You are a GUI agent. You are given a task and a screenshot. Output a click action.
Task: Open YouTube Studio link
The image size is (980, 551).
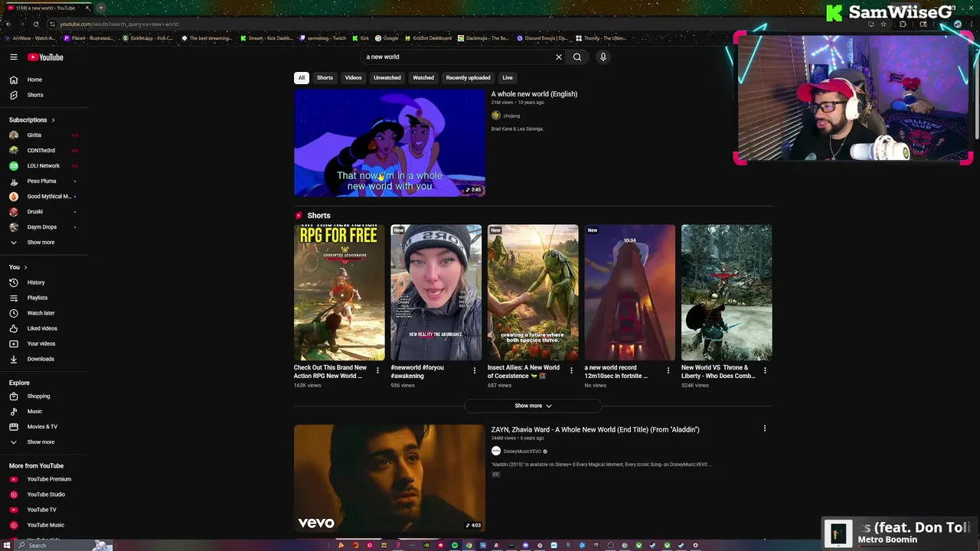click(x=46, y=494)
